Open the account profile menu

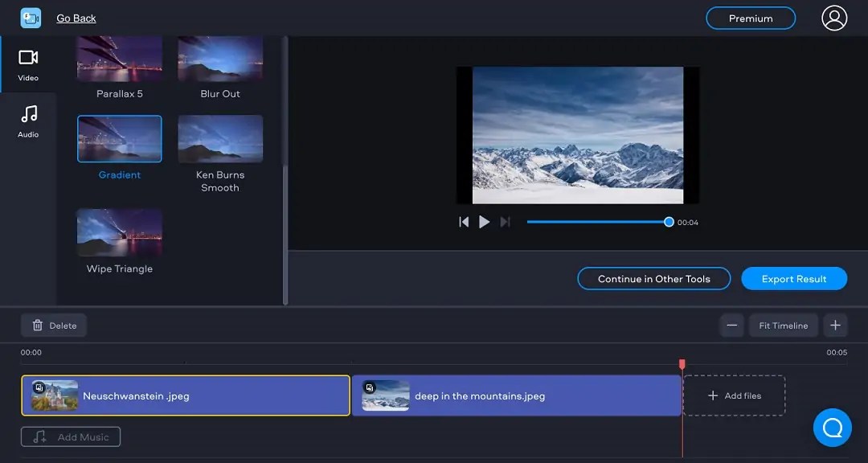[833, 18]
